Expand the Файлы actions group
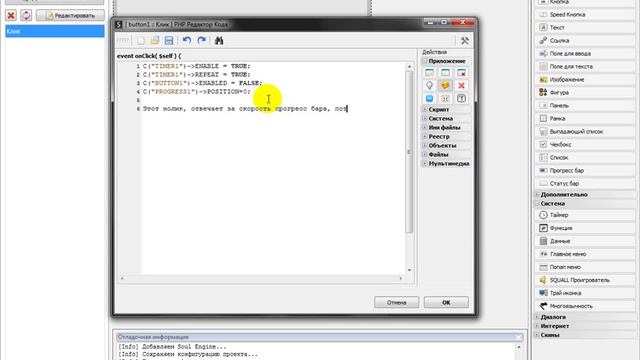Screen dimensions: 640x360 (425, 154)
